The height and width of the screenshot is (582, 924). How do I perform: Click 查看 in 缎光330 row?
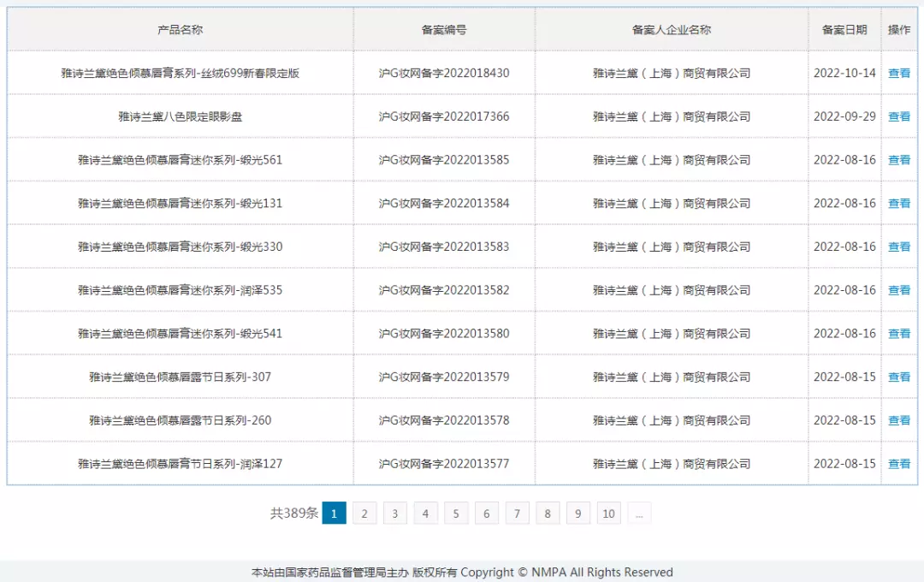[898, 246]
